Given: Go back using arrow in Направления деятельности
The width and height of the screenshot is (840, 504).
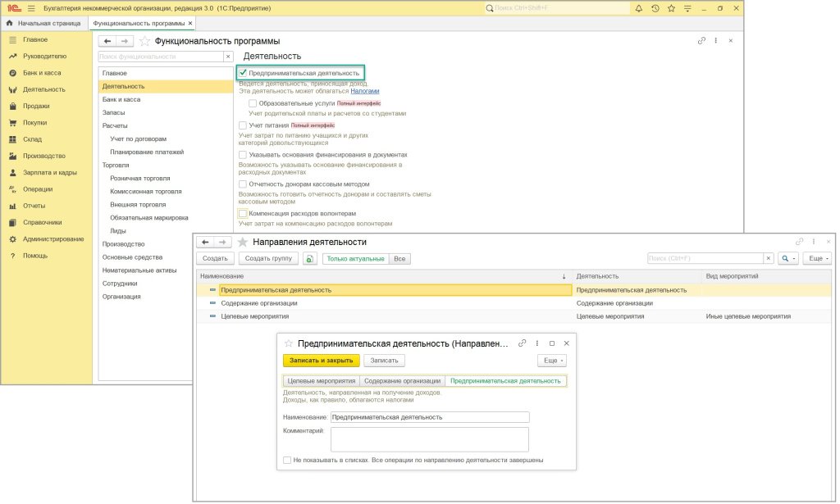Looking at the screenshot, I should [205, 243].
